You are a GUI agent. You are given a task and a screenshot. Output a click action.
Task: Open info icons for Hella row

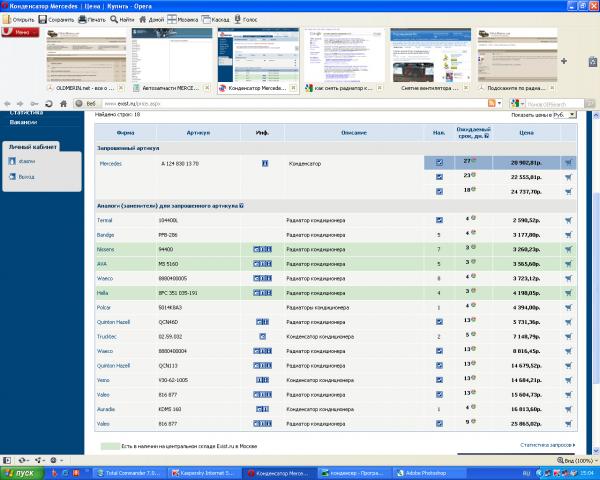(x=262, y=293)
